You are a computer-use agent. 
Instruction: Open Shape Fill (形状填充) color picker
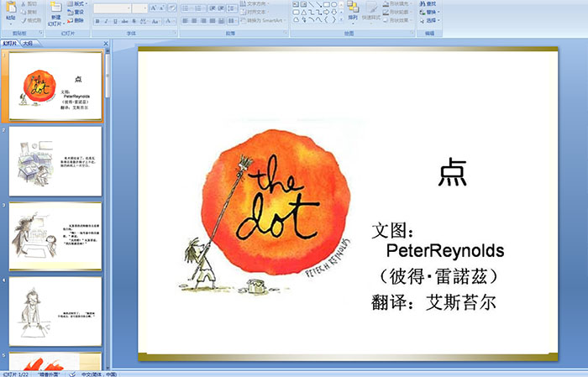click(x=397, y=3)
